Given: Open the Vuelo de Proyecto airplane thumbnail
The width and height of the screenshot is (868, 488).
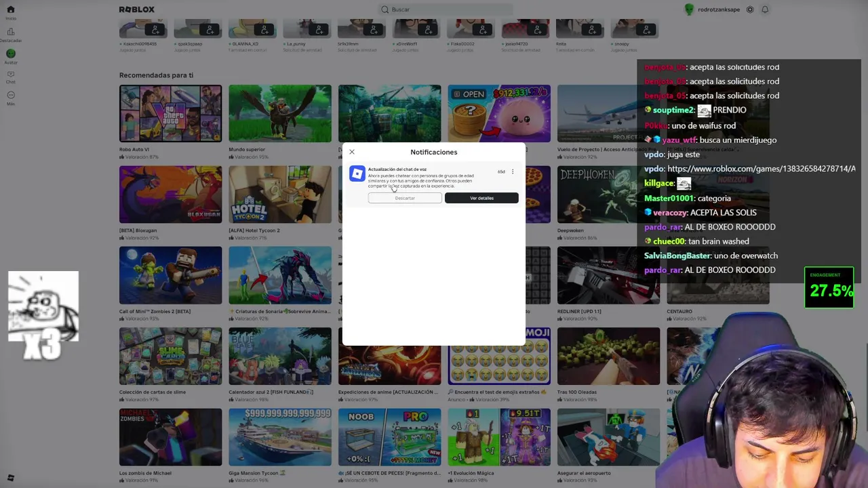Looking at the screenshot, I should click(x=608, y=113).
